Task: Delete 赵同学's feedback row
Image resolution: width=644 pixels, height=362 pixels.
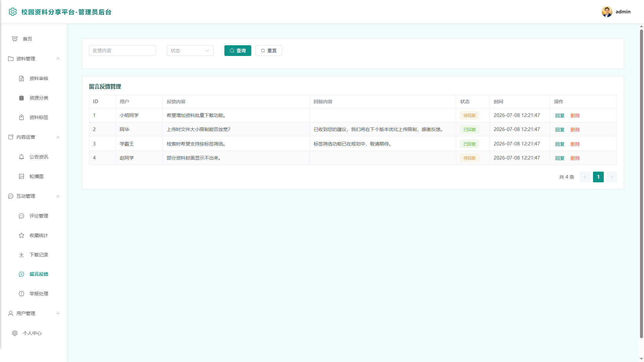Action: pos(575,158)
